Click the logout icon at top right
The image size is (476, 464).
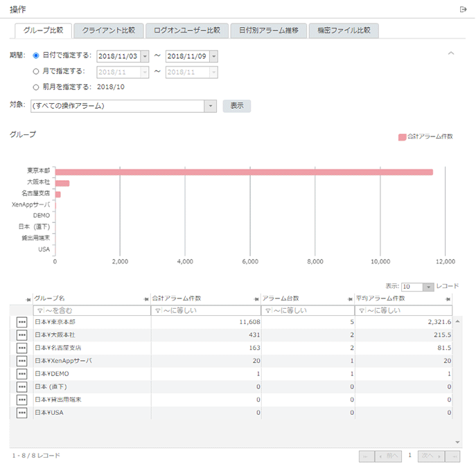[463, 8]
